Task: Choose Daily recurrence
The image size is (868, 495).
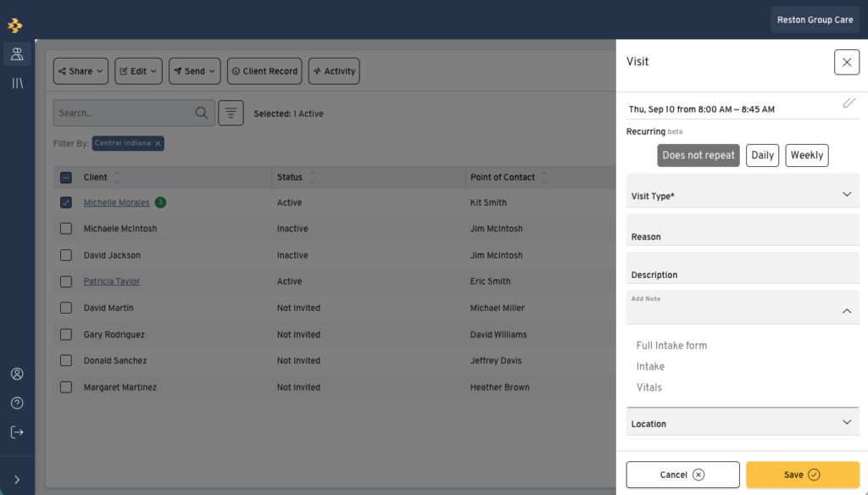Action: pyautogui.click(x=762, y=156)
